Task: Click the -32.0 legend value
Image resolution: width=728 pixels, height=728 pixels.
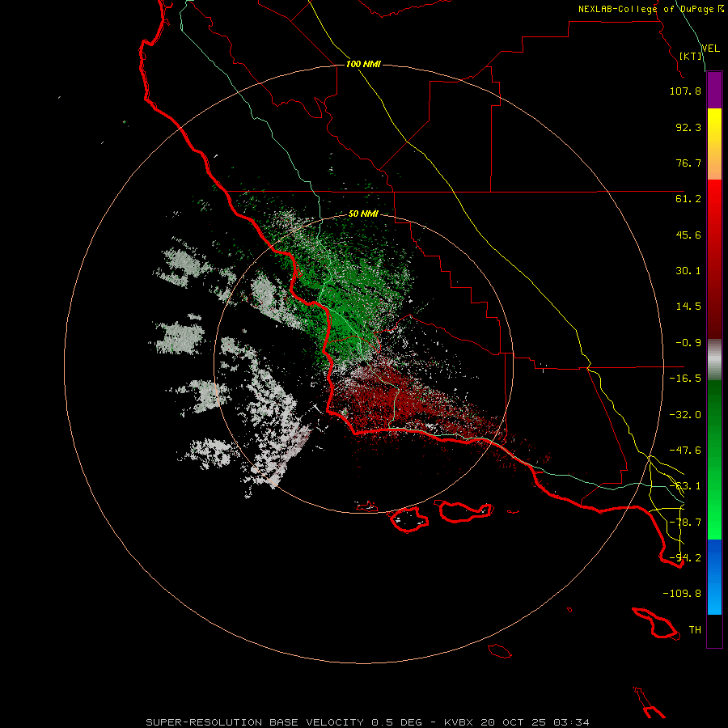Action: pos(685,415)
